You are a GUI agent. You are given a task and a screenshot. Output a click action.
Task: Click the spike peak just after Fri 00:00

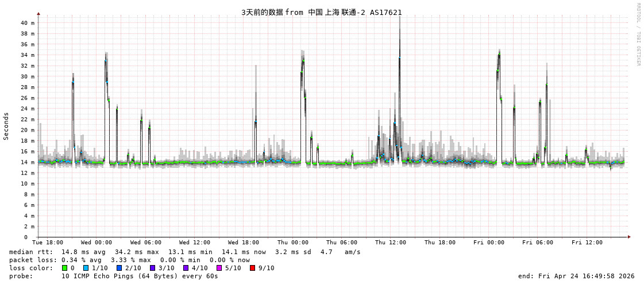pos(499,53)
